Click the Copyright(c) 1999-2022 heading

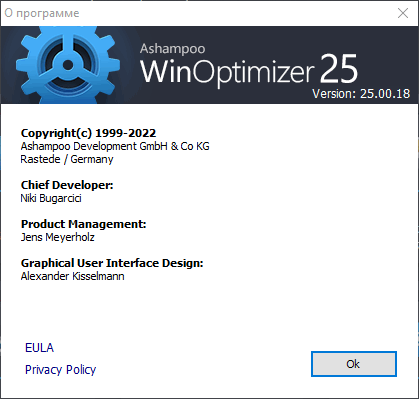click(x=88, y=133)
